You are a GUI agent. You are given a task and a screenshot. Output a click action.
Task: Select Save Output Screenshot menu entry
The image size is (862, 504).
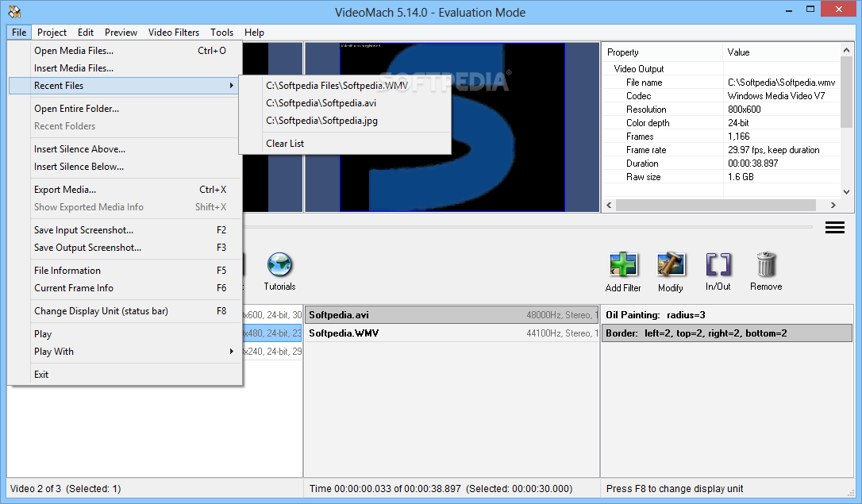[x=125, y=248]
